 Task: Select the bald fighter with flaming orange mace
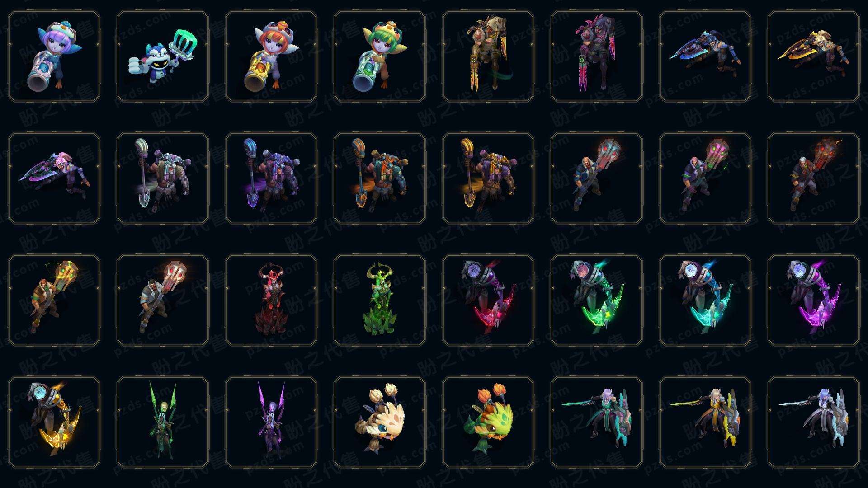point(814,178)
